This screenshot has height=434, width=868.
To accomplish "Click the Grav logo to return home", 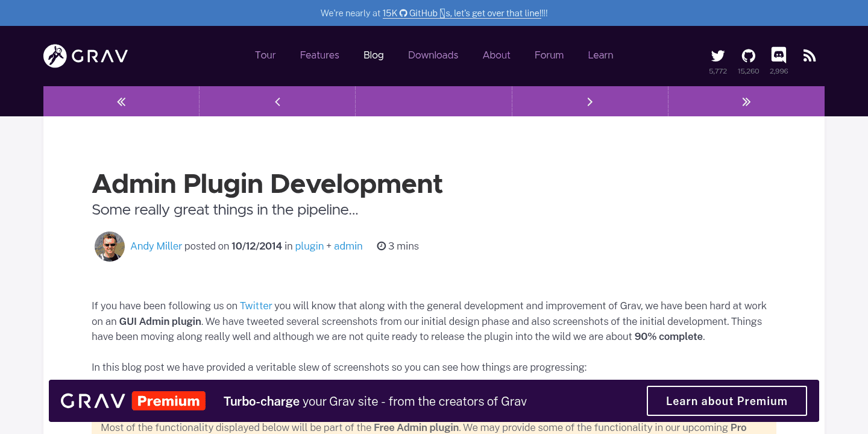I will (84, 55).
